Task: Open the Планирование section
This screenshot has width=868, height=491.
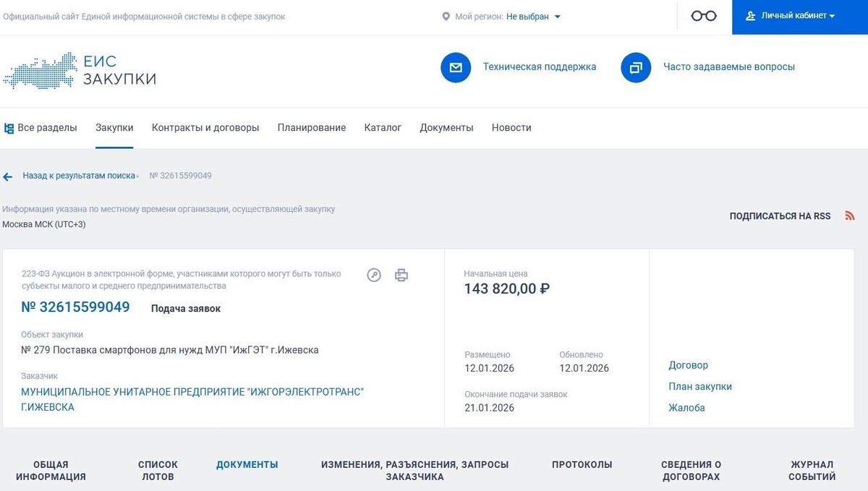Action: pos(311,127)
